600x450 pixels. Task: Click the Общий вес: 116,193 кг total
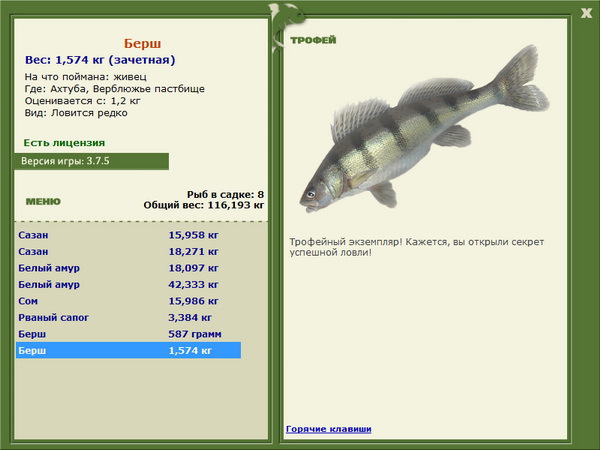204,205
